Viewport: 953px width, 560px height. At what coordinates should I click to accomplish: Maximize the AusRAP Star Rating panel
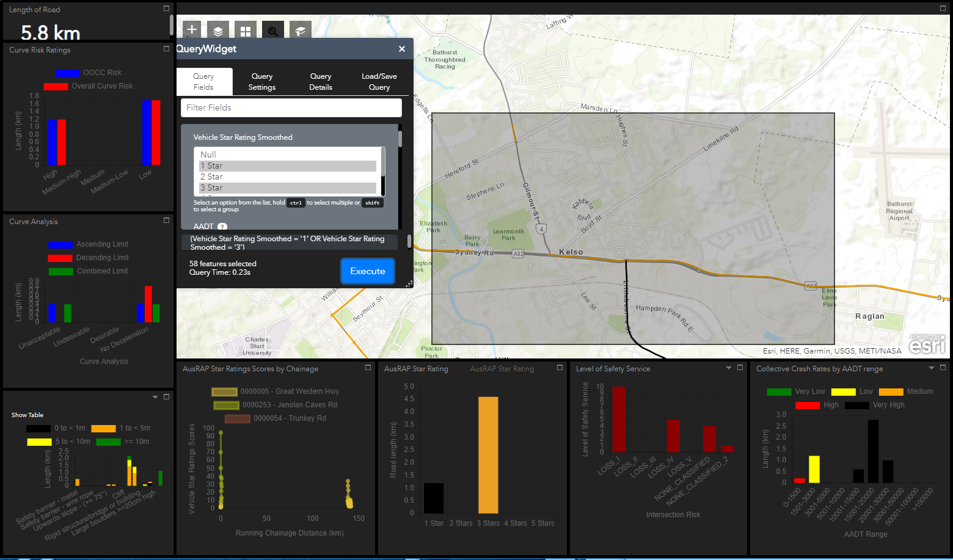coord(560,368)
